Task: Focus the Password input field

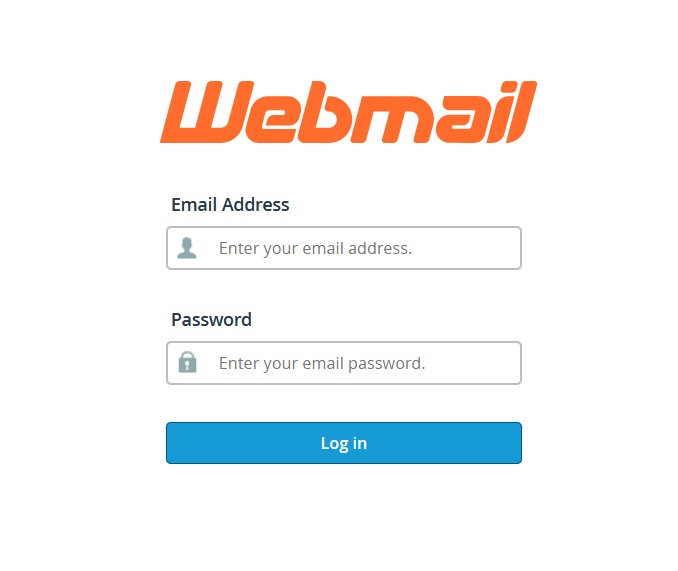Action: pos(344,363)
